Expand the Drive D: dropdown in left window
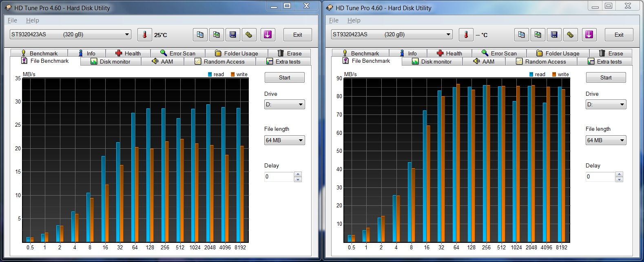The height and width of the screenshot is (262, 644). point(284,104)
